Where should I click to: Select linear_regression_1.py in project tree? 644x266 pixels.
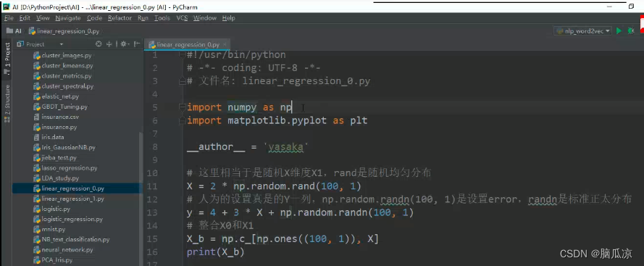(x=69, y=199)
